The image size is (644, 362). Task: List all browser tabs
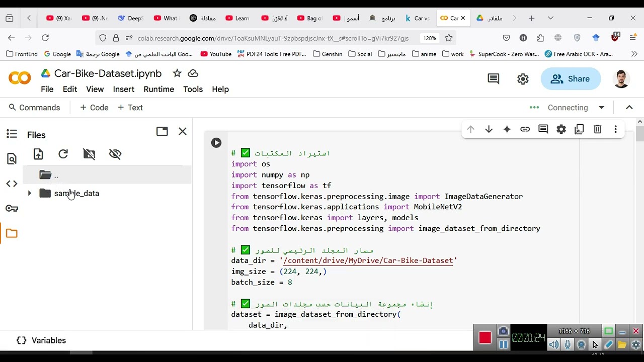550,18
